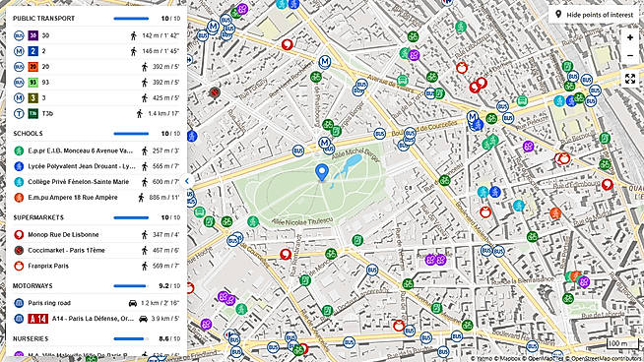The image size is (644, 362).
Task: Open the E.p.pr E.I.B. Monceau school entry
Action: click(x=97, y=151)
